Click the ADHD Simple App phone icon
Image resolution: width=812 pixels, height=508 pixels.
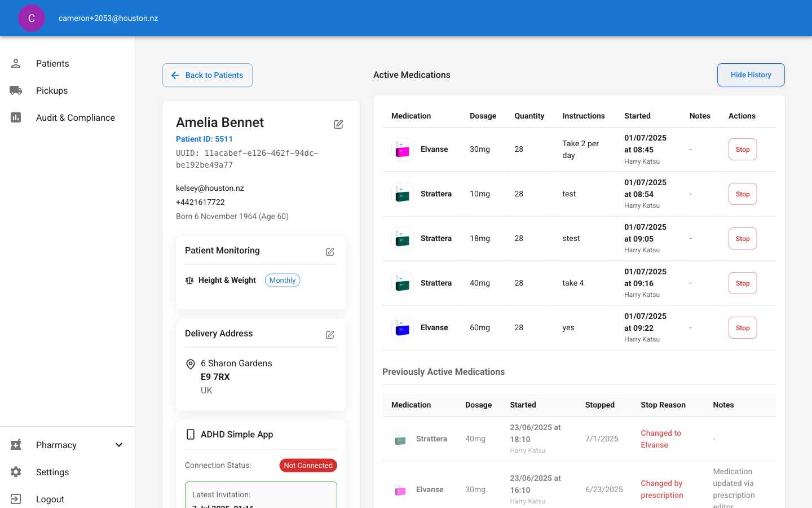click(191, 434)
